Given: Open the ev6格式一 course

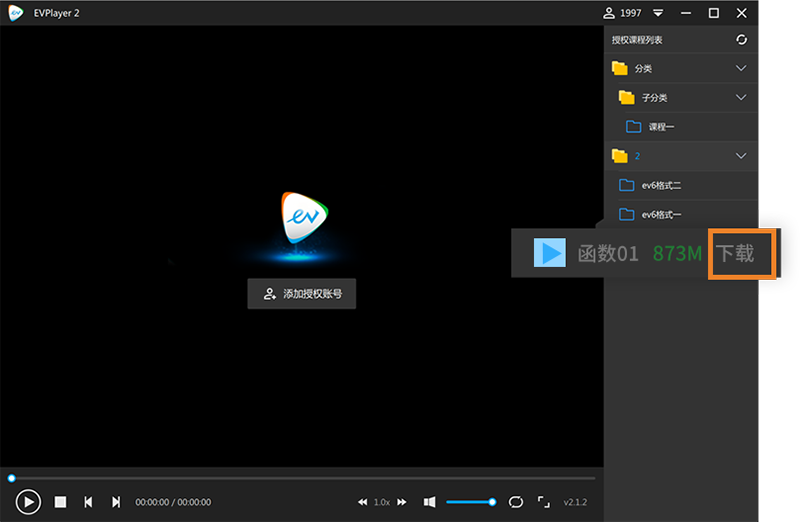Looking at the screenshot, I should (681, 214).
